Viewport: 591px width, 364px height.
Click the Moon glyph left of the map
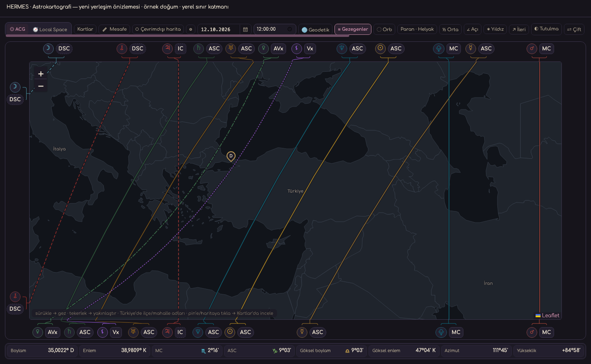(x=15, y=87)
